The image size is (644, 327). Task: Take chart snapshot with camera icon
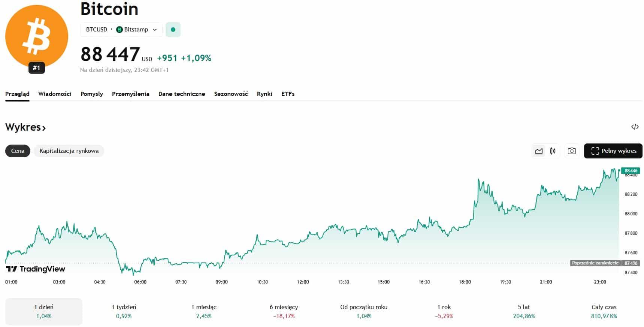[572, 151]
